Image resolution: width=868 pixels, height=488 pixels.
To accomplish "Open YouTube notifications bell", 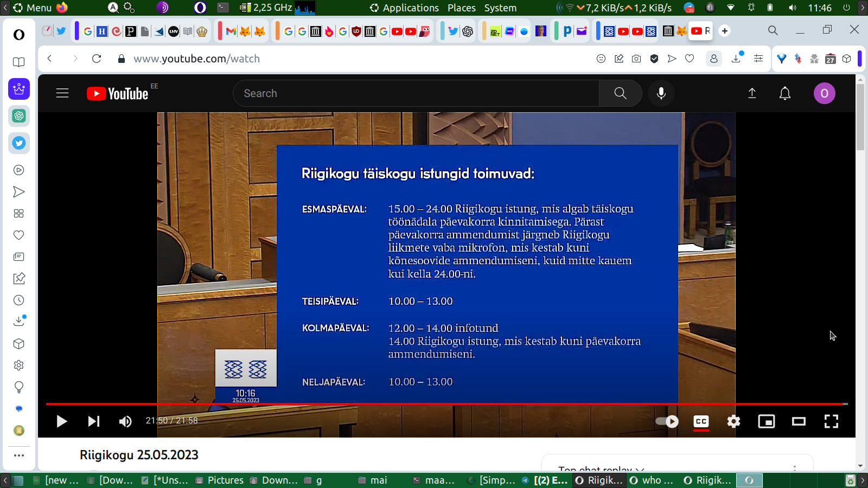I will coord(784,93).
